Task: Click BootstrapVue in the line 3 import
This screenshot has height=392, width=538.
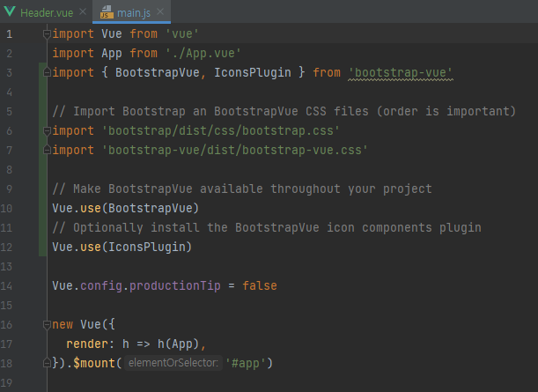Action: point(158,73)
